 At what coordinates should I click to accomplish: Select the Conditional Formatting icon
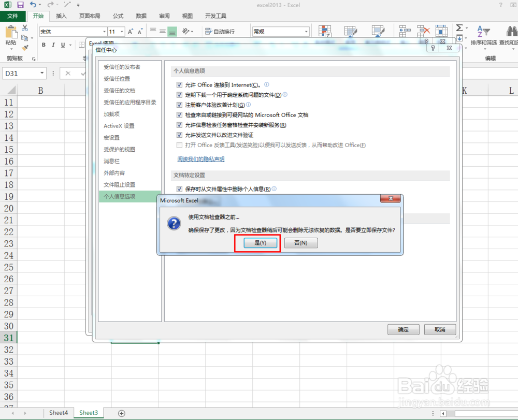pyautogui.click(x=325, y=30)
